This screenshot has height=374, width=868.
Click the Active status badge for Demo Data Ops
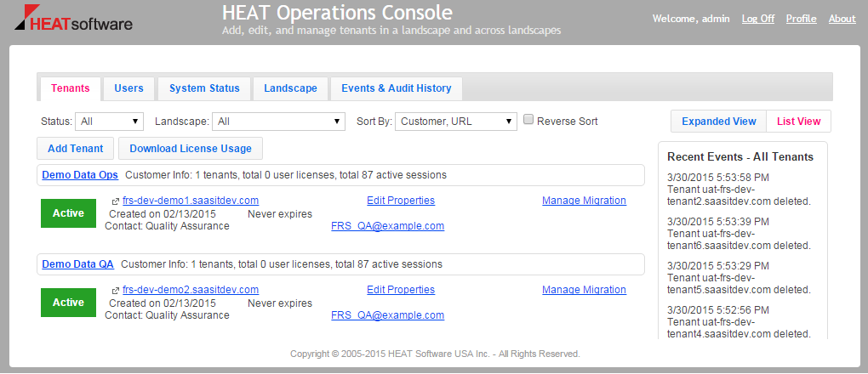(x=69, y=213)
